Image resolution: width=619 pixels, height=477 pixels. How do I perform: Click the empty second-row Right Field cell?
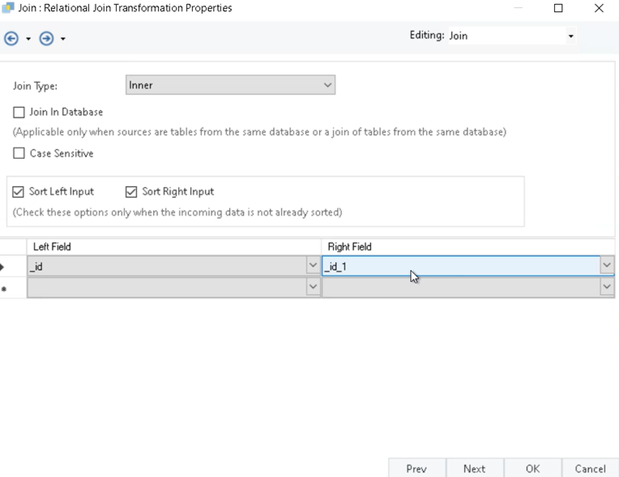[x=460, y=287]
